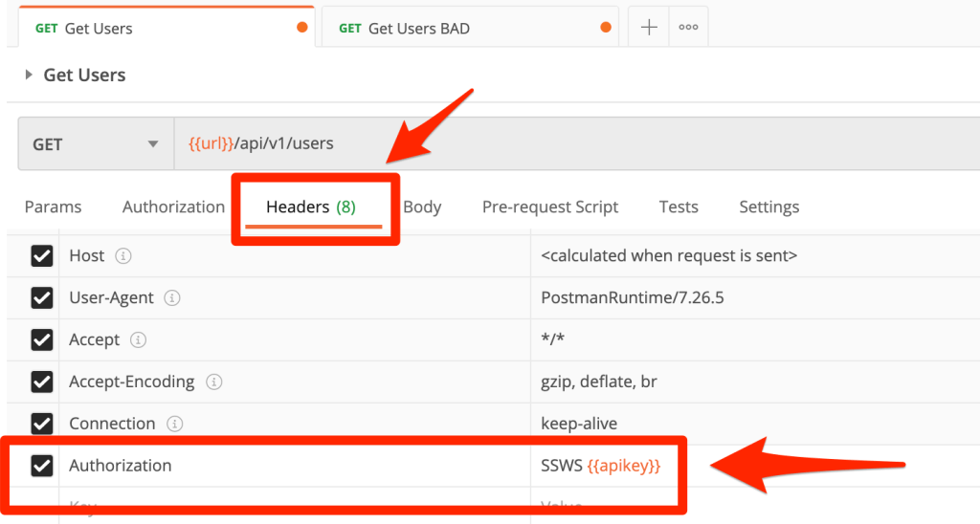Click the plus icon to add new tab

coord(648,28)
